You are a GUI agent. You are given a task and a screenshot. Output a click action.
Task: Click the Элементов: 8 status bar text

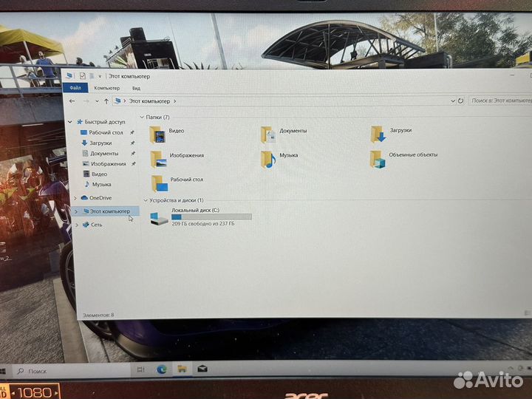coord(98,315)
